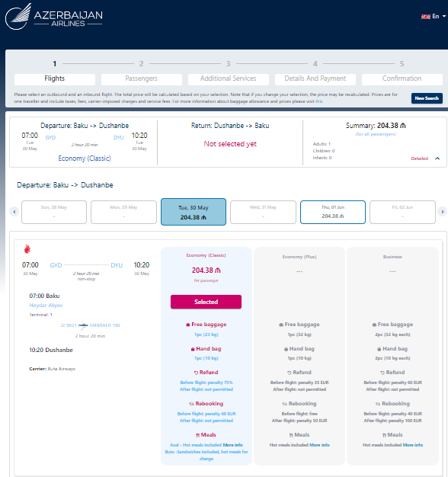Select the Flights step tab
This screenshot has width=448, height=477.
pos(55,78)
